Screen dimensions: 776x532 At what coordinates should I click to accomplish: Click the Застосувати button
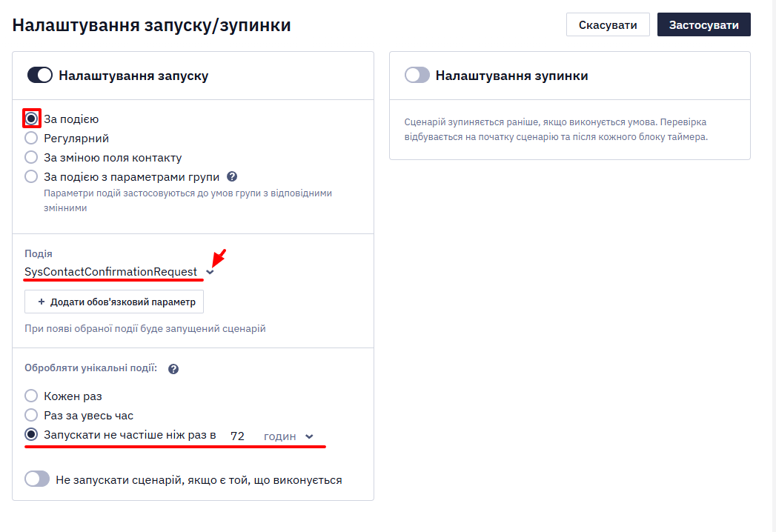click(704, 24)
